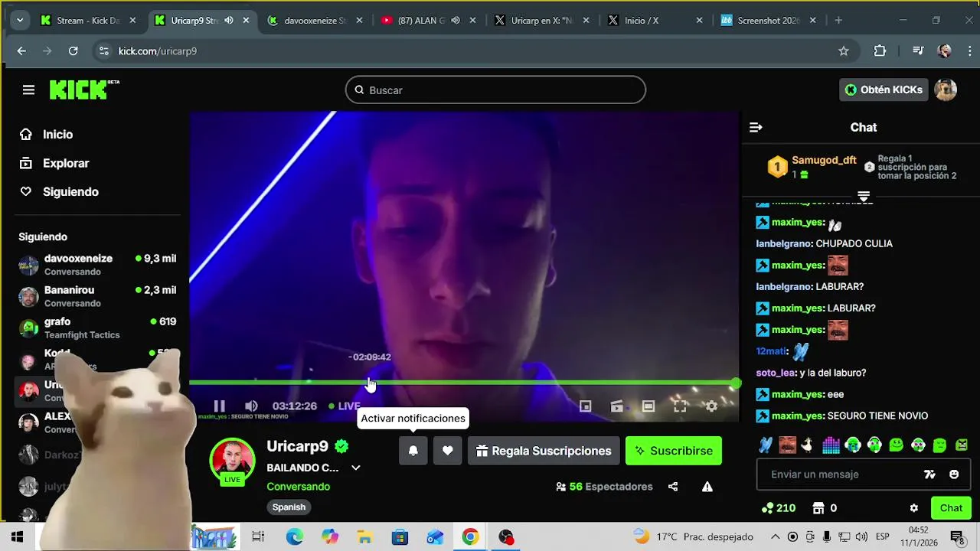Open the Kick hamburger menu
980x551 pixels.
pos(28,90)
